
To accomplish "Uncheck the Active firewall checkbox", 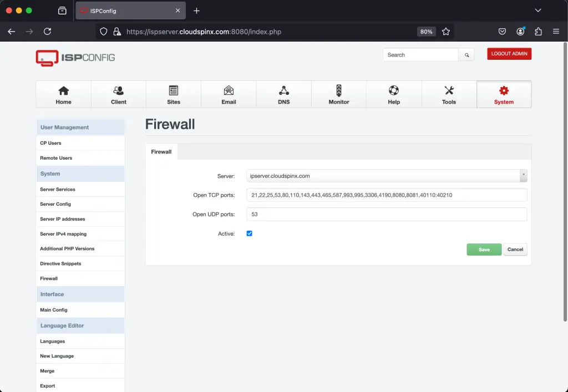I will click(x=249, y=233).
